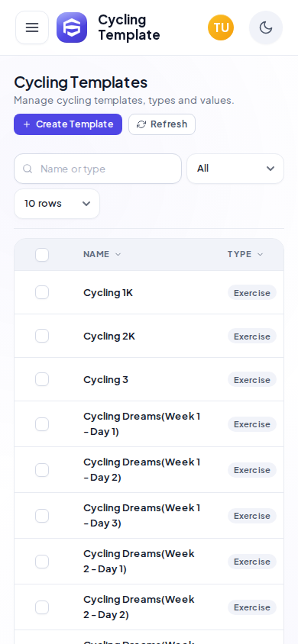Open the All filter dropdown
298x644 pixels.
point(235,169)
